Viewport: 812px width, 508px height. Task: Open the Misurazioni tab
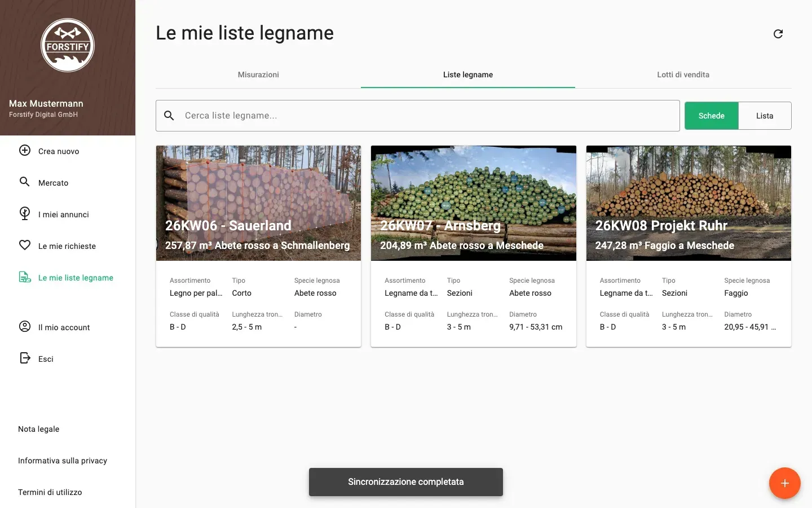click(x=258, y=75)
